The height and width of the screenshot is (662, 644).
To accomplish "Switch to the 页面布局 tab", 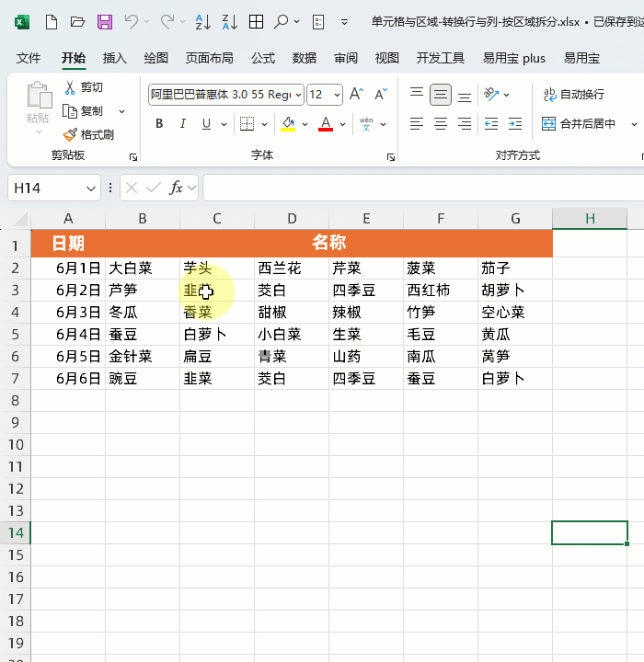I will coord(209,58).
